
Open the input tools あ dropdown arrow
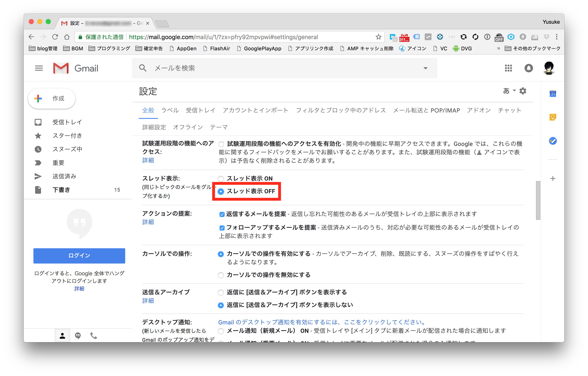click(514, 91)
